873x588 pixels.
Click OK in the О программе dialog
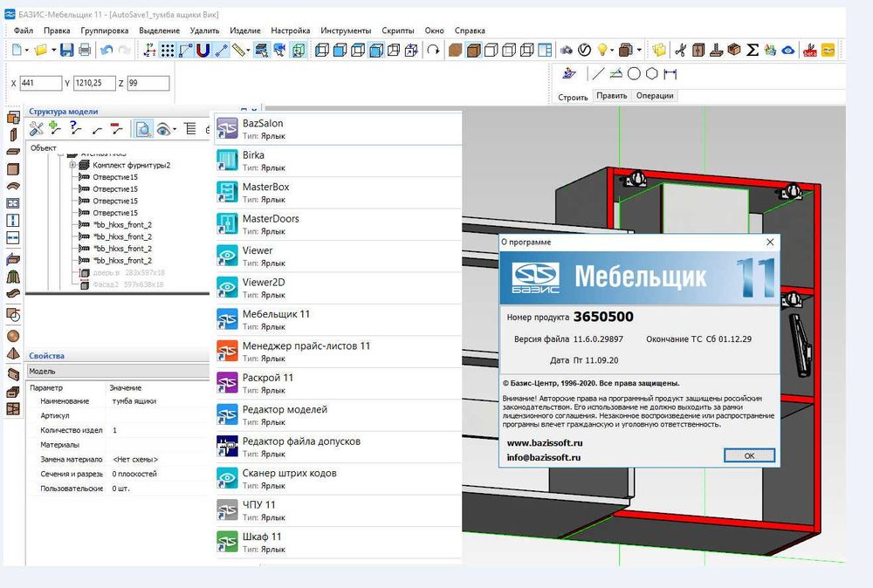749,455
